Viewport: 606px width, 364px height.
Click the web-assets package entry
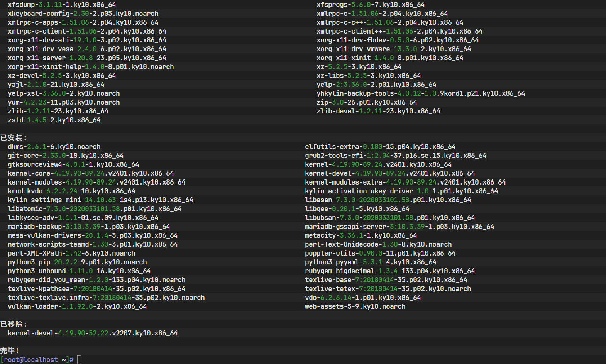pos(355,306)
